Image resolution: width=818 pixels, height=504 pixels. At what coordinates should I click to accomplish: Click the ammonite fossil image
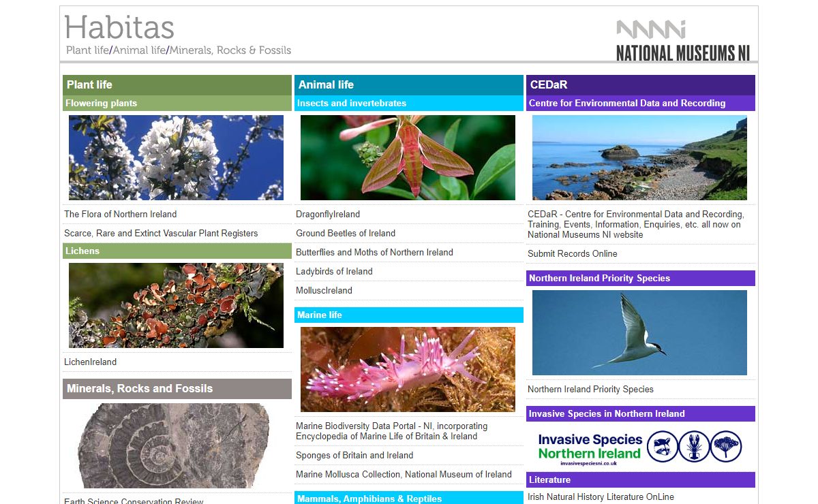[175, 446]
